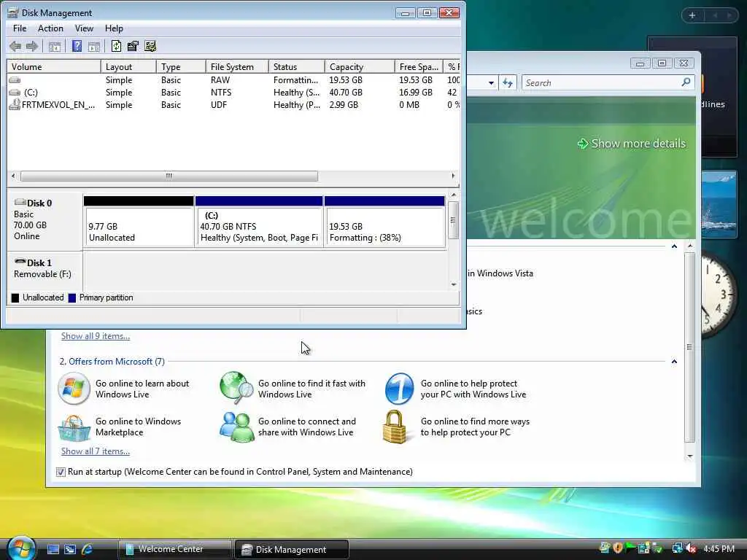Select the RAW volume drive icon row
This screenshot has height=560, width=747.
point(15,80)
